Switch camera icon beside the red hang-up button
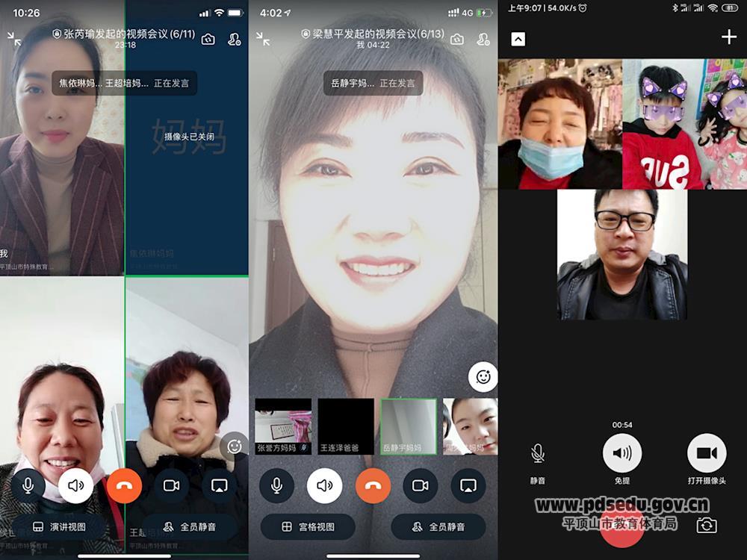 click(x=706, y=526)
